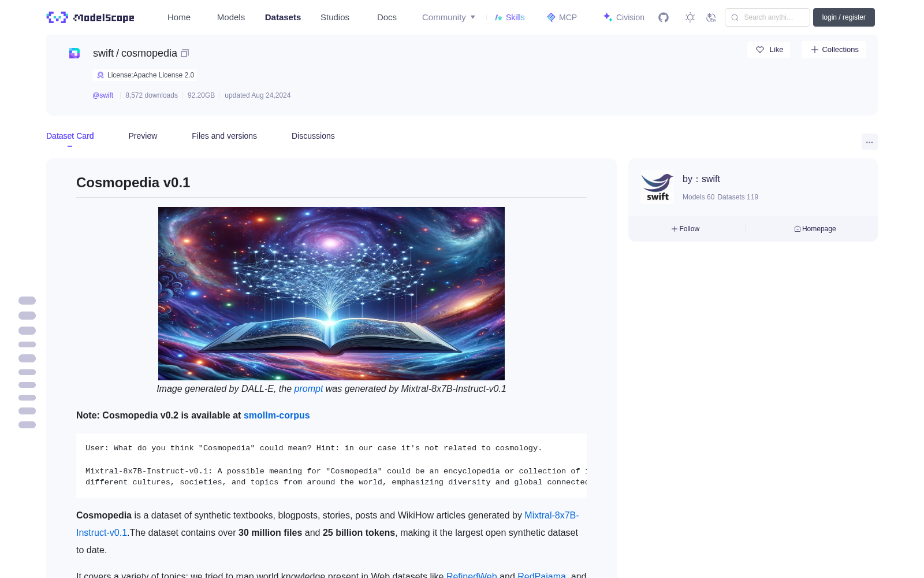
Task: Select the Dataset Card tab
Action: 70,136
